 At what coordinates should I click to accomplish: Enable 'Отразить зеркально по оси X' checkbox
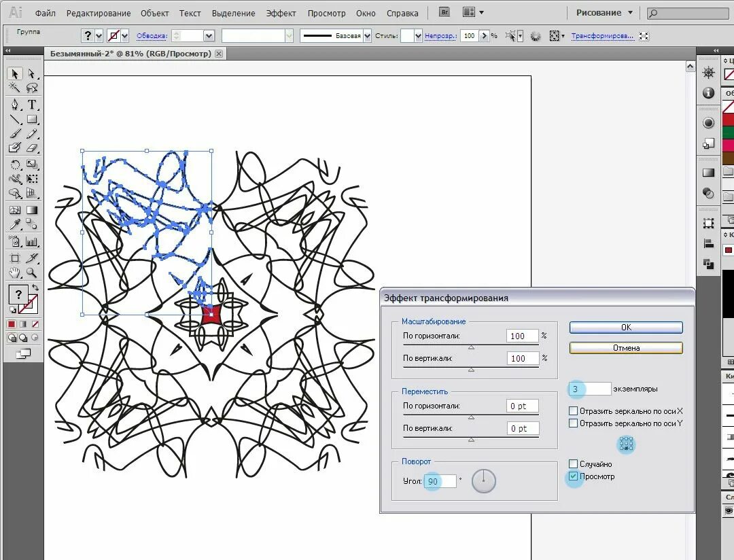click(573, 411)
